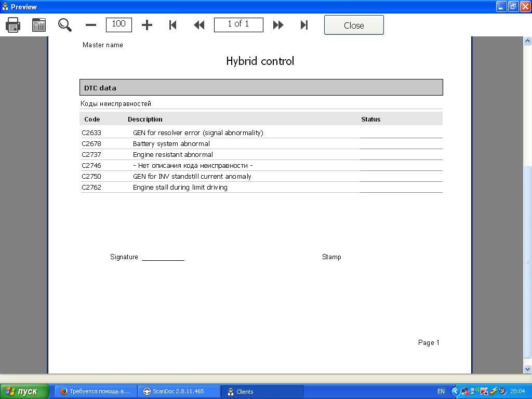Viewport: 532px width, 399px height.
Task: Close the preview with the Close button
Action: 354,25
